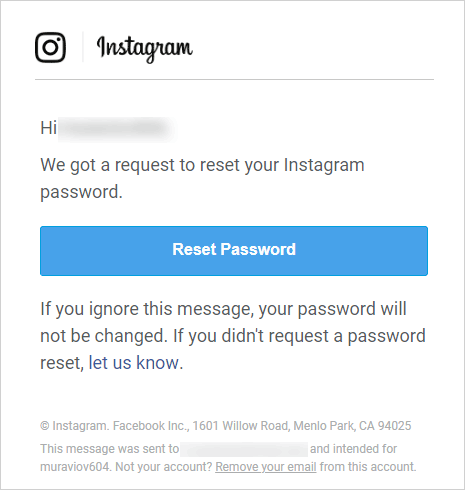The image size is (465, 490).
Task: Click the "Facebook Inc." footer text
Action: (150, 426)
